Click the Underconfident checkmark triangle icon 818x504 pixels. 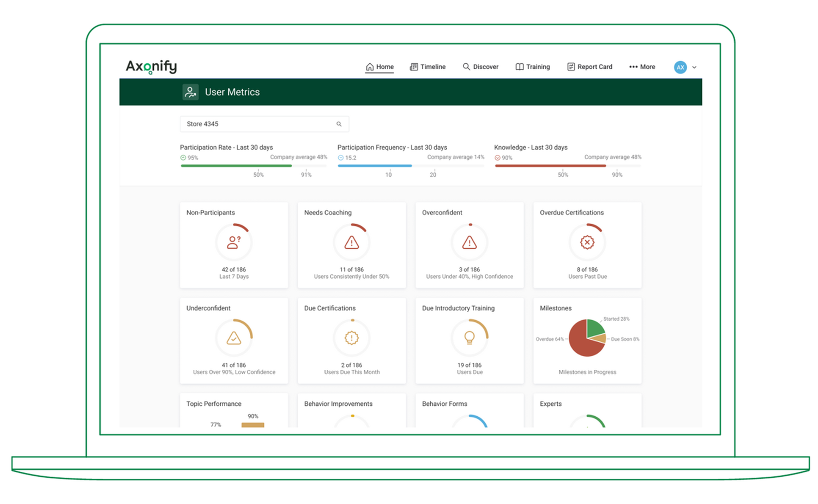(x=234, y=338)
